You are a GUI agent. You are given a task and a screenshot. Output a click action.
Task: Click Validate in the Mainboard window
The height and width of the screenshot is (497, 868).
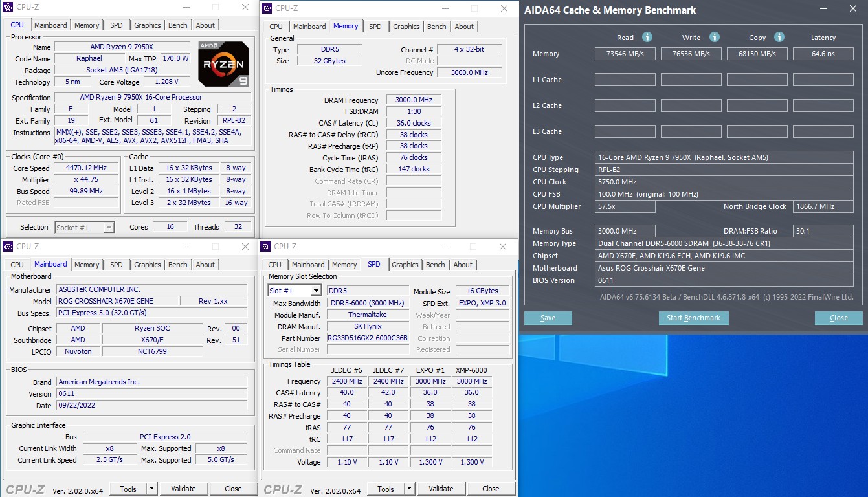point(183,489)
